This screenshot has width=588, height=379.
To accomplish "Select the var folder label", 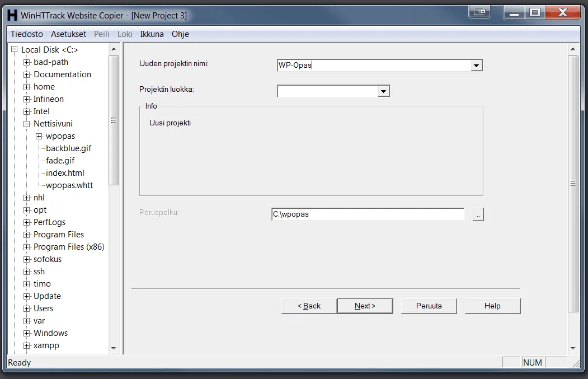I will tap(39, 321).
